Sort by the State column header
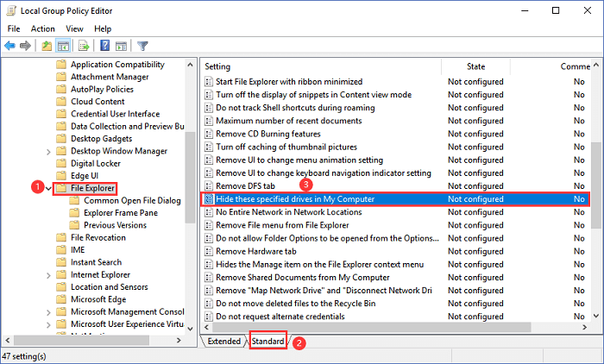The image size is (604, 364). [x=475, y=66]
